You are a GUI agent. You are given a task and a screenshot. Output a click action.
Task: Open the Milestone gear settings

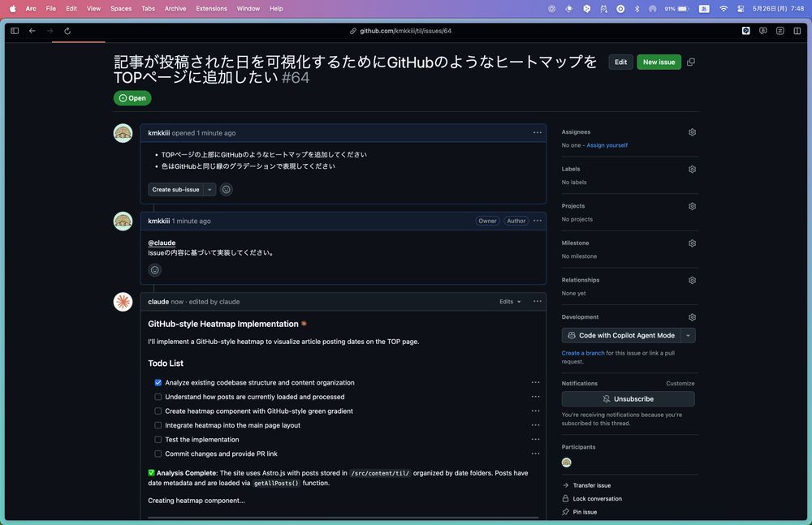(692, 243)
